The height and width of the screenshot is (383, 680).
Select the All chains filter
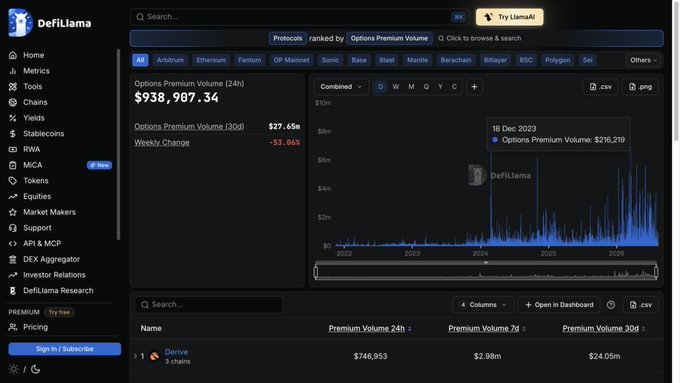tap(140, 60)
